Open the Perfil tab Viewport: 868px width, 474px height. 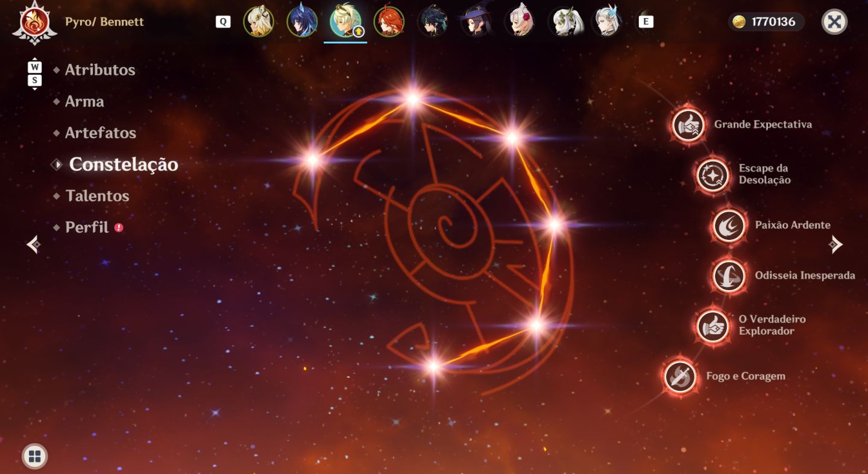[87, 227]
